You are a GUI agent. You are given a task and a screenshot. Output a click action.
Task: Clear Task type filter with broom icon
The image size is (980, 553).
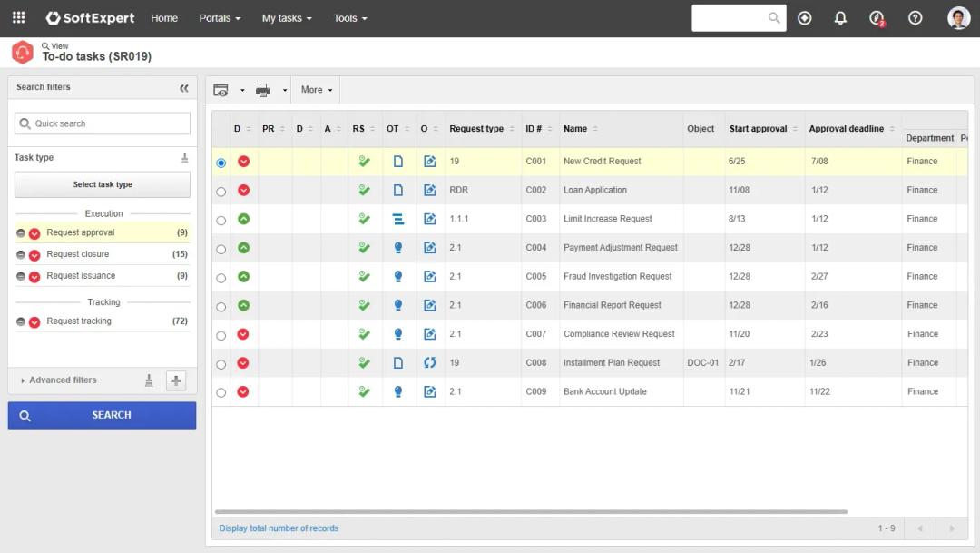pyautogui.click(x=185, y=158)
